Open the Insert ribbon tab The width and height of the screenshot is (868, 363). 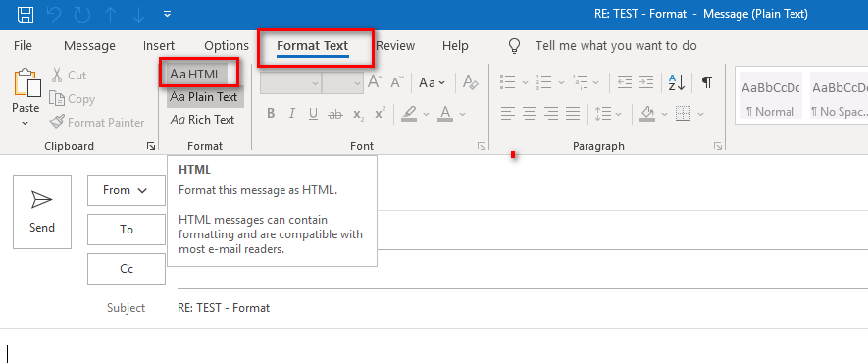coord(158,46)
